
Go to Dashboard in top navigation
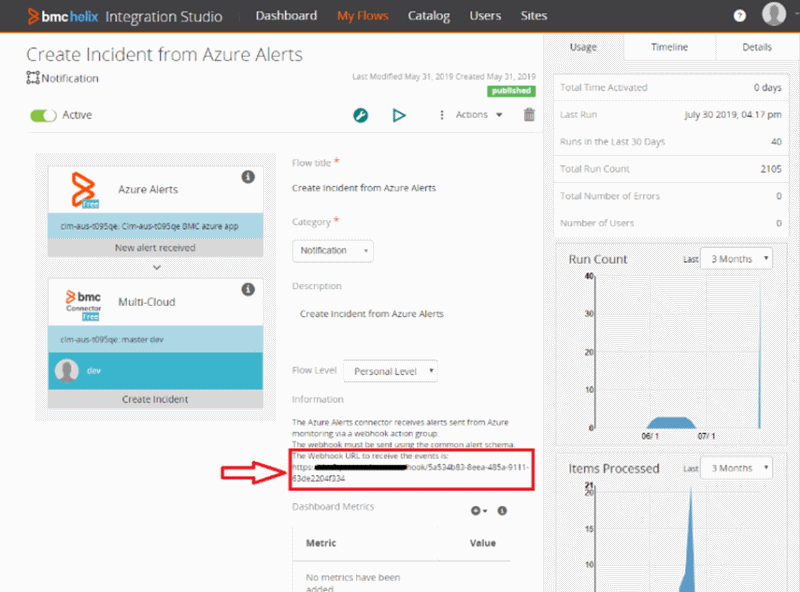click(x=286, y=16)
